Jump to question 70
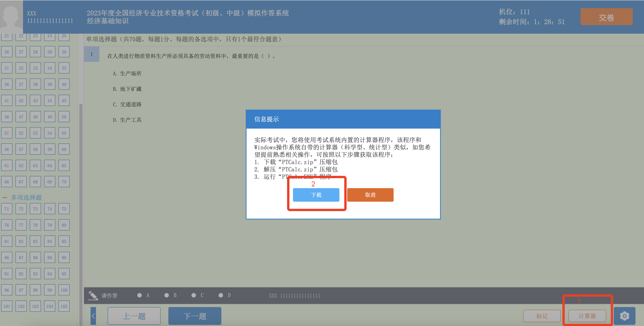 pyautogui.click(x=64, y=182)
